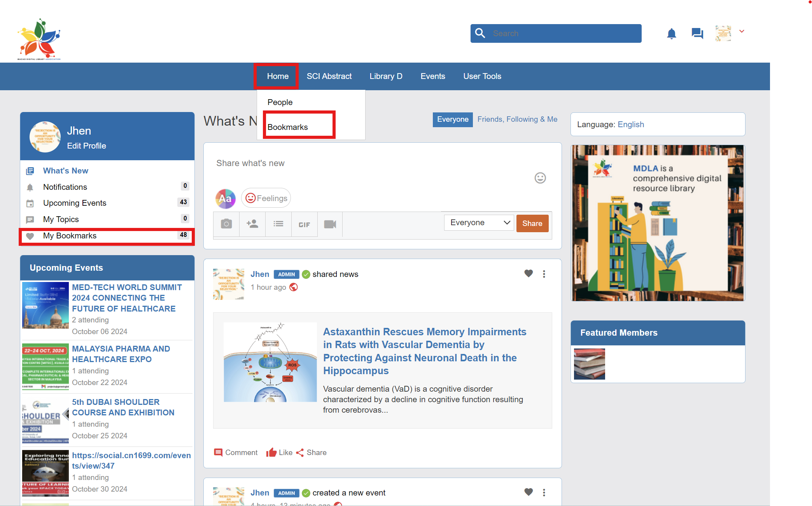Select Bookmarks from the Home submenu
This screenshot has width=812, height=506.
pos(288,127)
